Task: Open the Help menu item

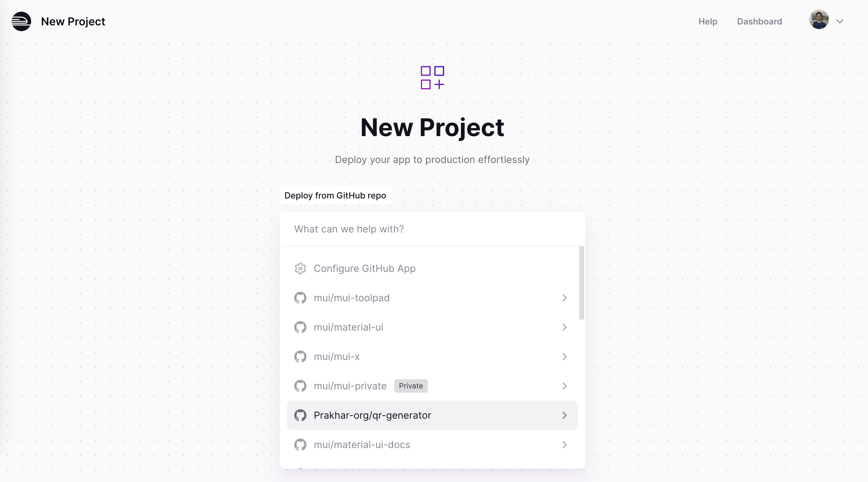Action: [x=708, y=21]
